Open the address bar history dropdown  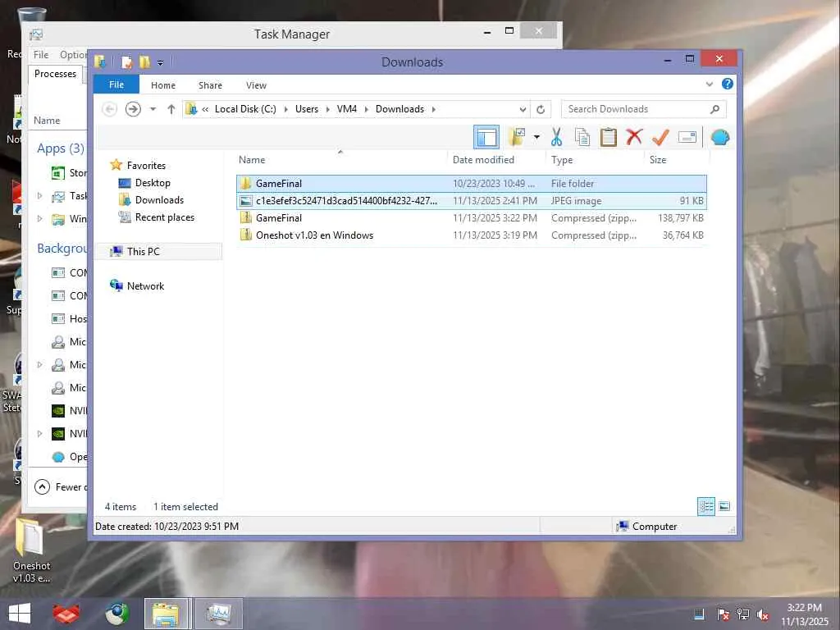(523, 109)
